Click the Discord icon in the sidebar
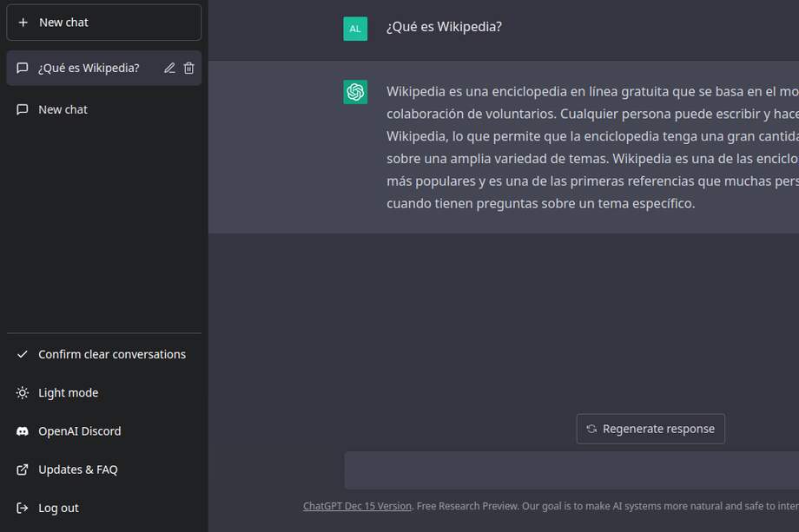This screenshot has width=799, height=532. tap(21, 431)
